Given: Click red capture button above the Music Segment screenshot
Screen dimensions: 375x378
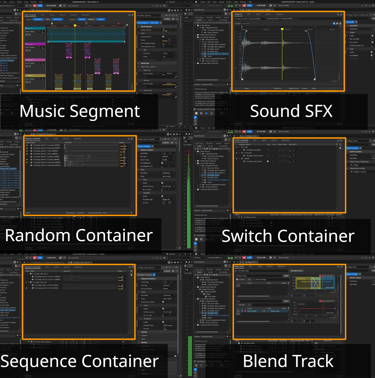Looking at the screenshot, I should coord(34,6).
